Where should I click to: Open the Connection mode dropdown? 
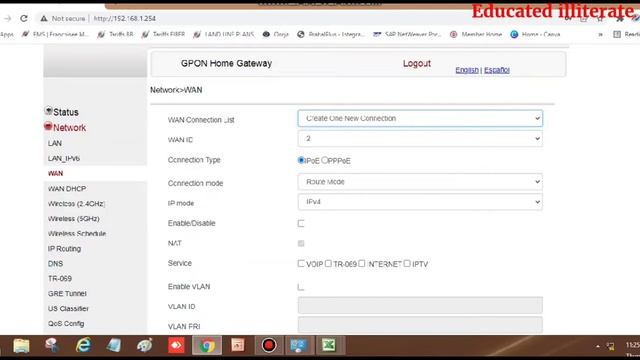pyautogui.click(x=420, y=182)
